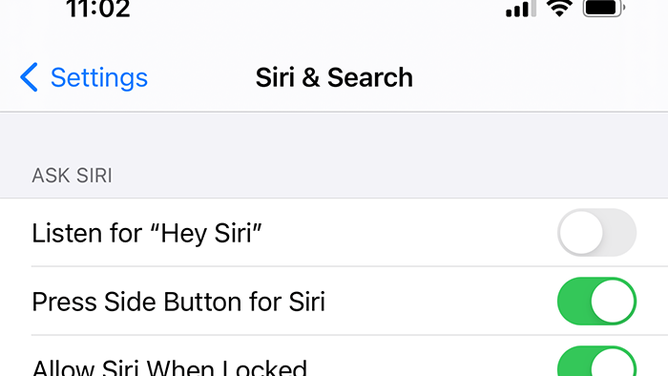This screenshot has width=668, height=376.
Task: Tap the 11:02 clock in status bar
Action: [98, 9]
